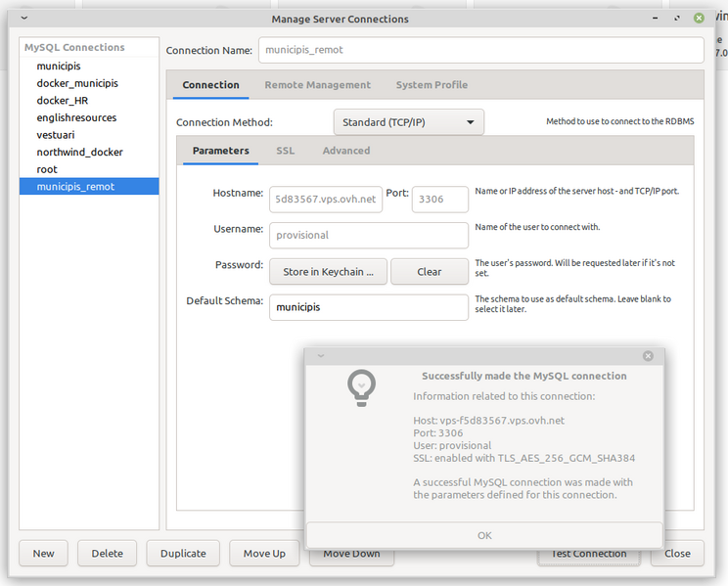Select northwind_docker connection in list
This screenshot has width=728, height=586.
point(80,152)
